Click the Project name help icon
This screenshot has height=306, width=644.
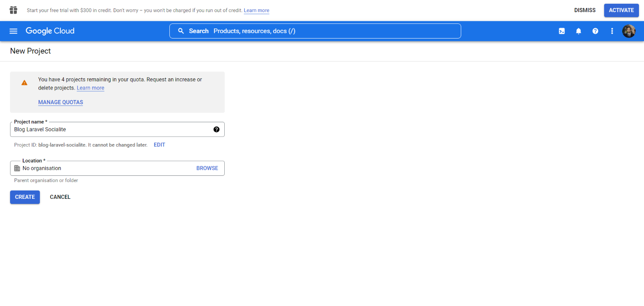(x=216, y=129)
